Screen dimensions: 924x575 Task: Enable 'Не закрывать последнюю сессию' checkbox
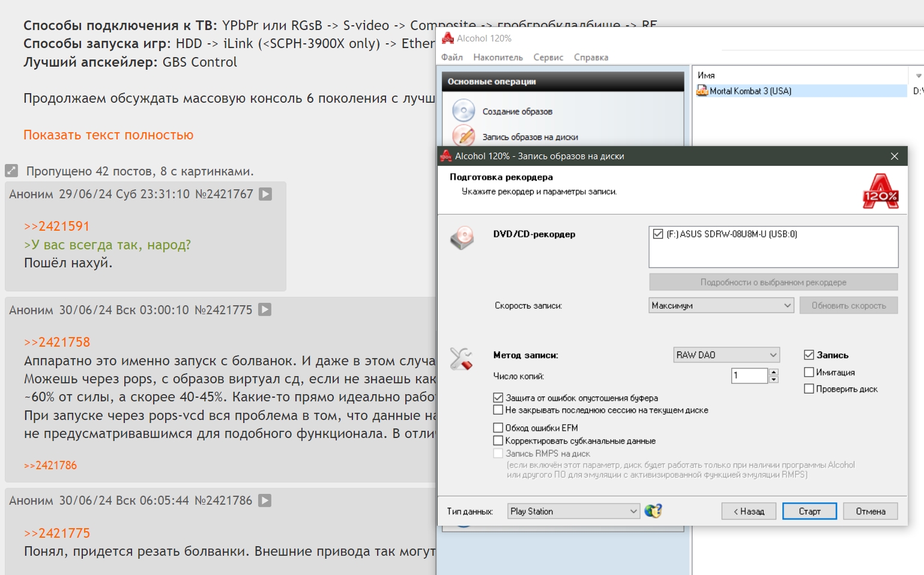(x=498, y=410)
